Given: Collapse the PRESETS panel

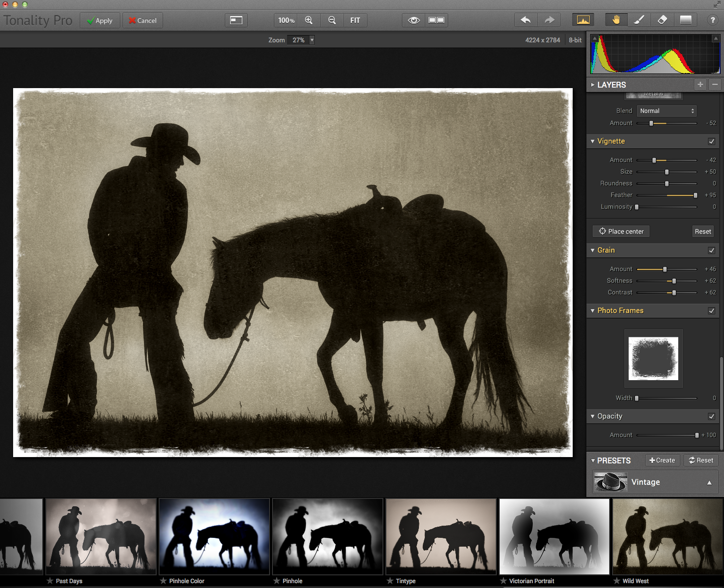Looking at the screenshot, I should coord(593,460).
